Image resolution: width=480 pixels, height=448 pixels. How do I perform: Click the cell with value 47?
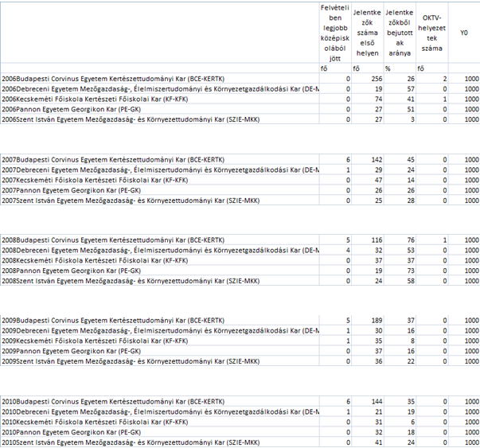pyautogui.click(x=367, y=180)
